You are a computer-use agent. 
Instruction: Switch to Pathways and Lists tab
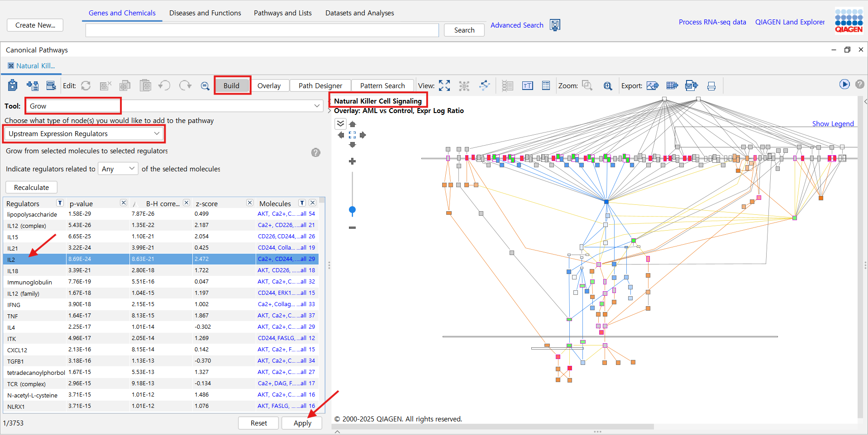[x=283, y=13]
